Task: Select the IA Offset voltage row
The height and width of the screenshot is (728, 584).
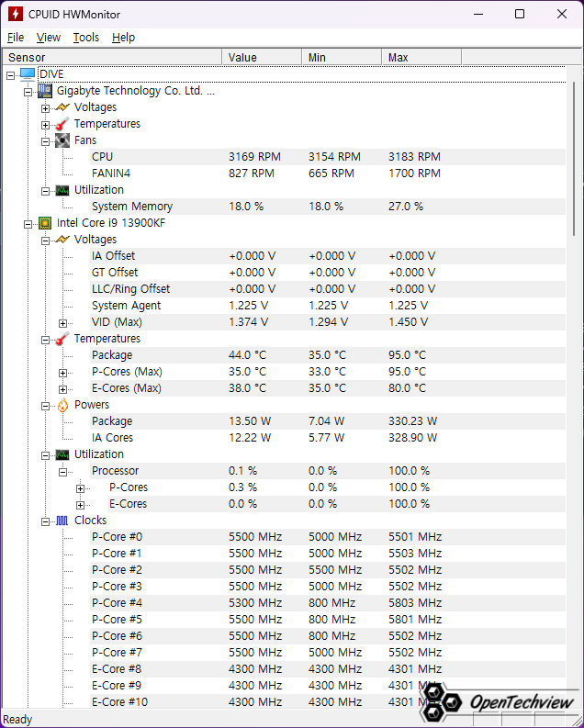Action: point(328,256)
